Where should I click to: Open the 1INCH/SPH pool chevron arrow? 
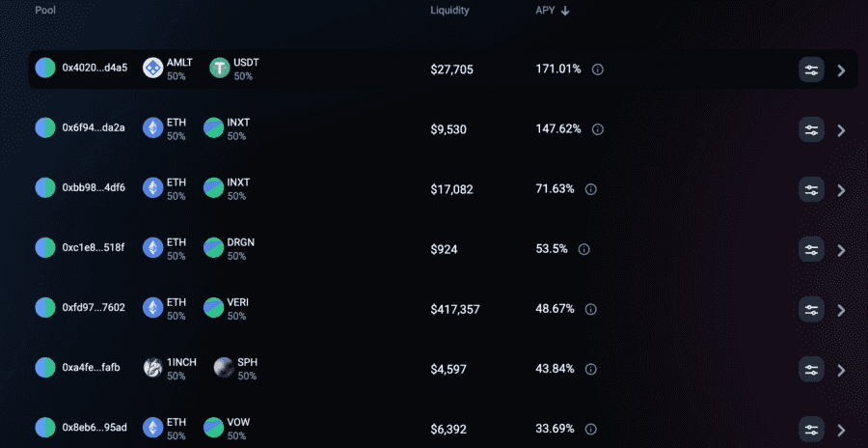[841, 370]
